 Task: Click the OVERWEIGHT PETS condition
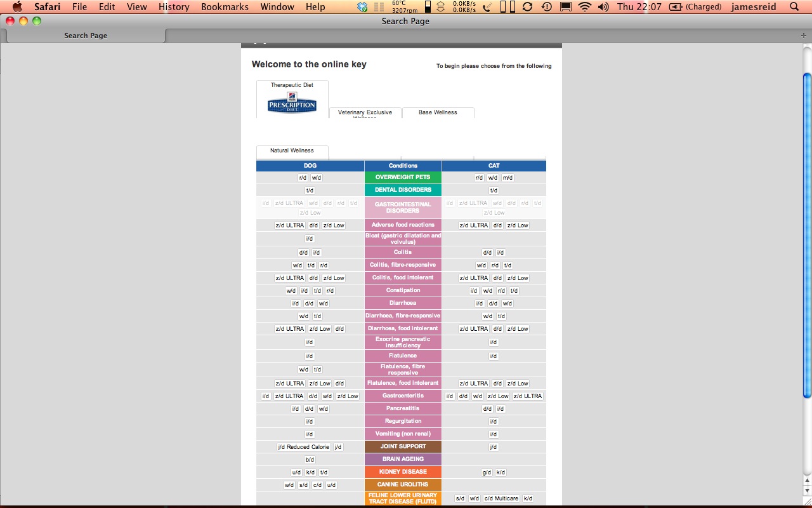(403, 177)
